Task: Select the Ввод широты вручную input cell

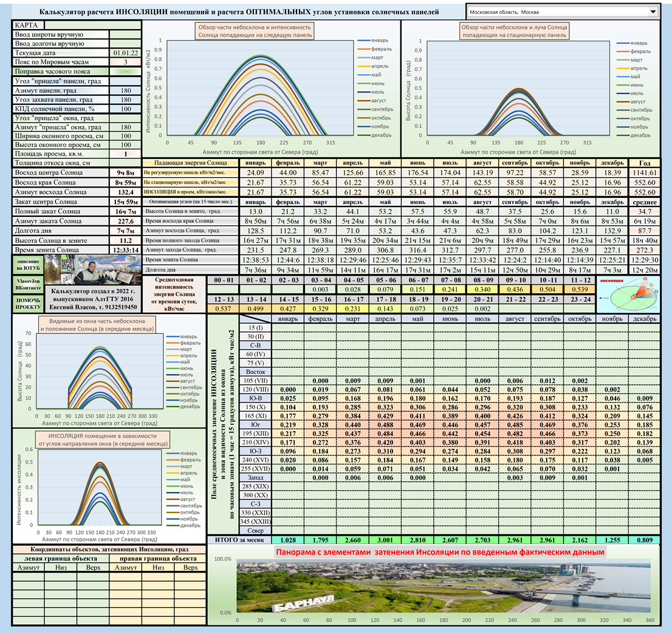Action: (x=125, y=35)
